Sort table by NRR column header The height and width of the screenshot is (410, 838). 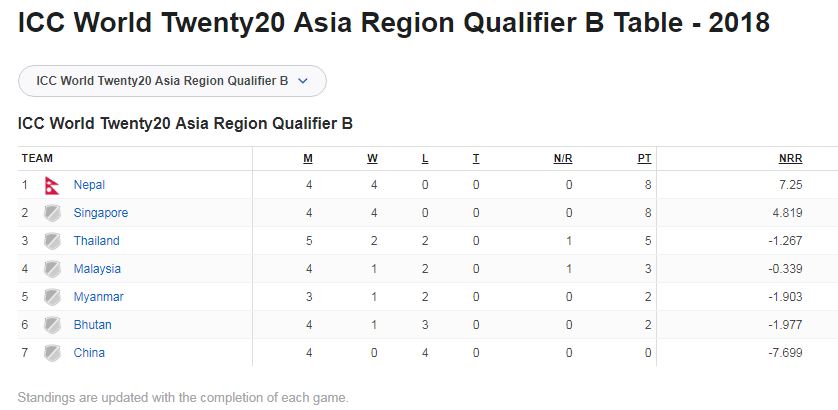click(790, 159)
